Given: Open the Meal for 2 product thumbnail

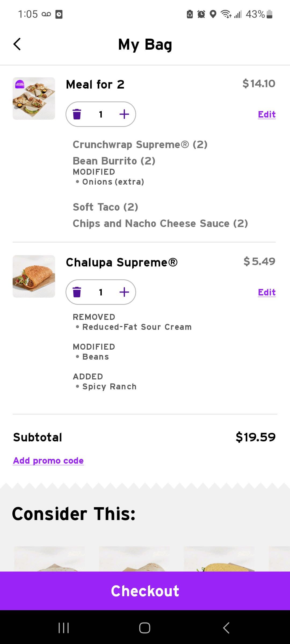Looking at the screenshot, I should pos(34,98).
